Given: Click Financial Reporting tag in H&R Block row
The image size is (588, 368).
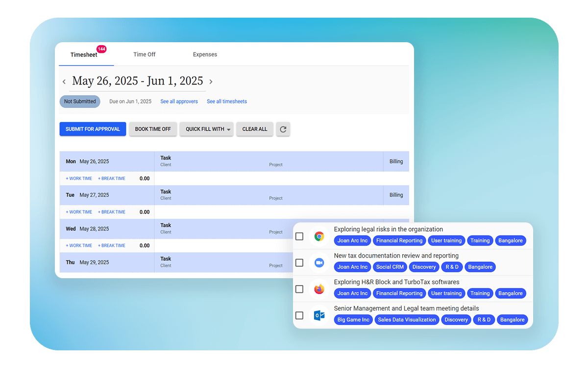Looking at the screenshot, I should 399,293.
